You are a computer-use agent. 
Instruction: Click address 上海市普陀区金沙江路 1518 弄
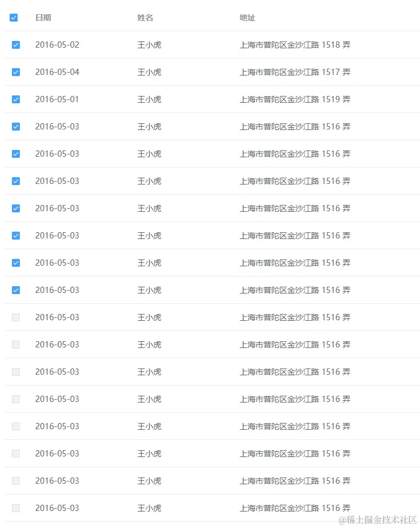coord(295,45)
